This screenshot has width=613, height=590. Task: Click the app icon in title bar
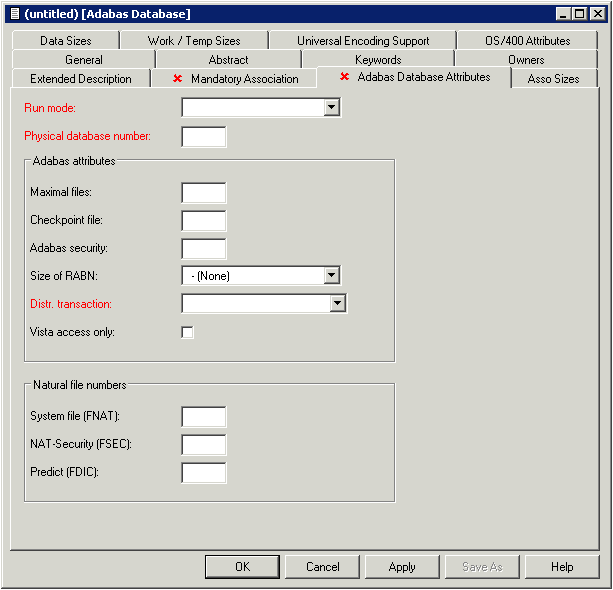pyautogui.click(x=14, y=13)
